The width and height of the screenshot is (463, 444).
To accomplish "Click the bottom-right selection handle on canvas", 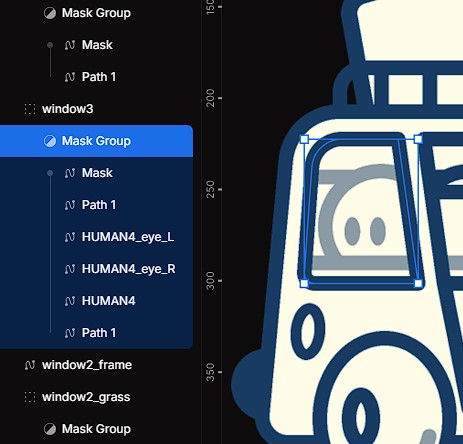I will tap(418, 284).
